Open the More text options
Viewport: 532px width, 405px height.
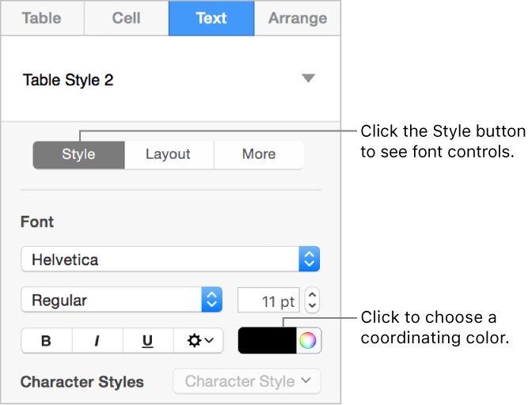pos(259,154)
